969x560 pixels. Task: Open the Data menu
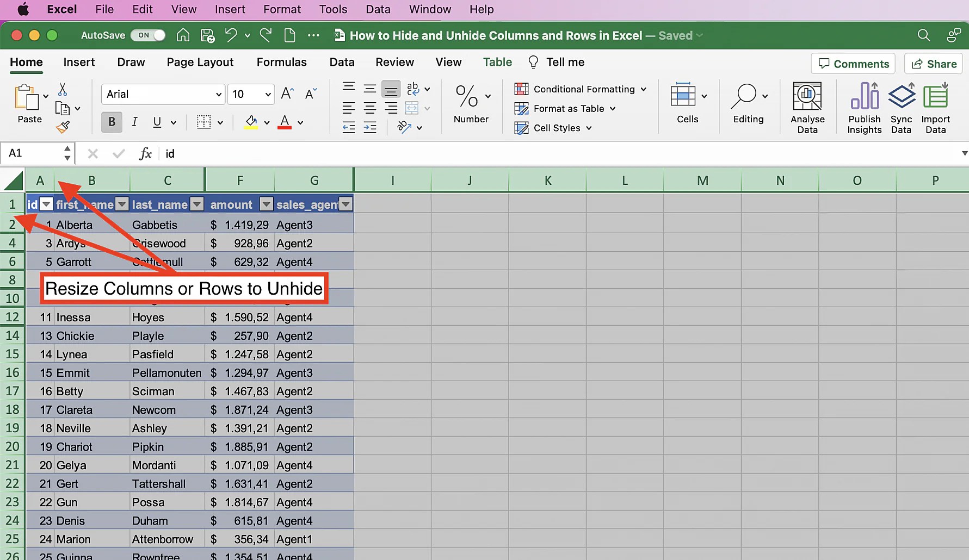click(x=378, y=9)
